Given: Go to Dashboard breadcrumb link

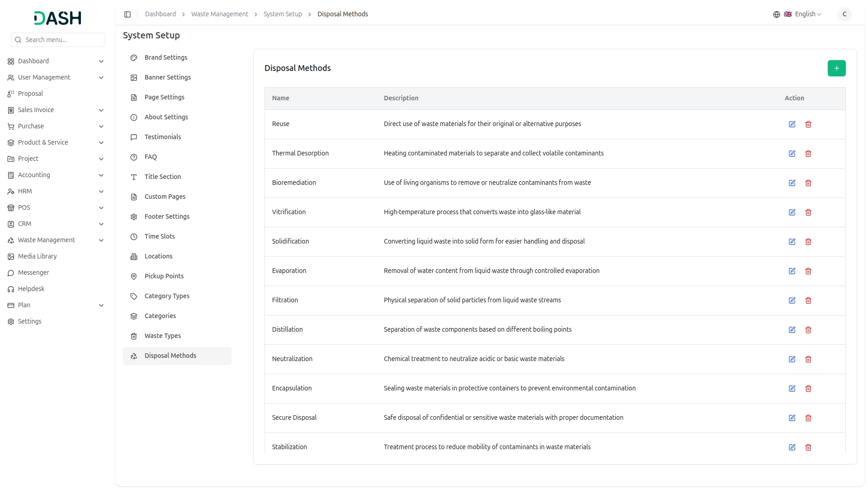Looking at the screenshot, I should click(x=160, y=14).
